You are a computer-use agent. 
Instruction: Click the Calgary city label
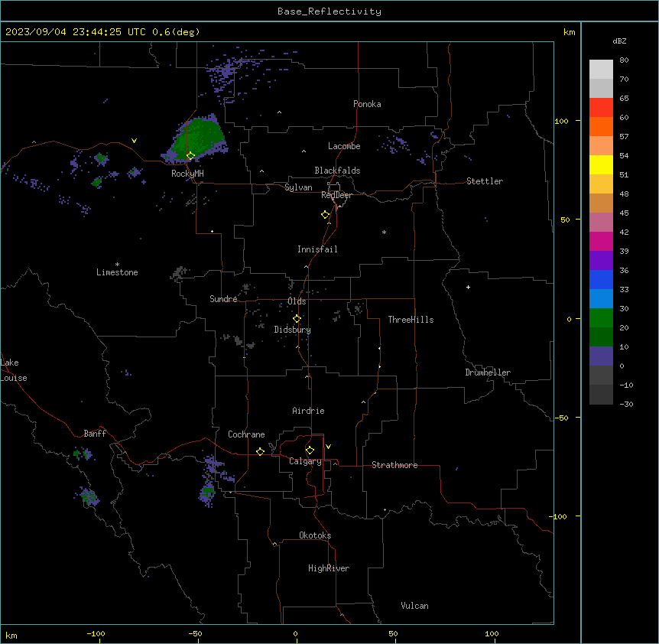305,461
